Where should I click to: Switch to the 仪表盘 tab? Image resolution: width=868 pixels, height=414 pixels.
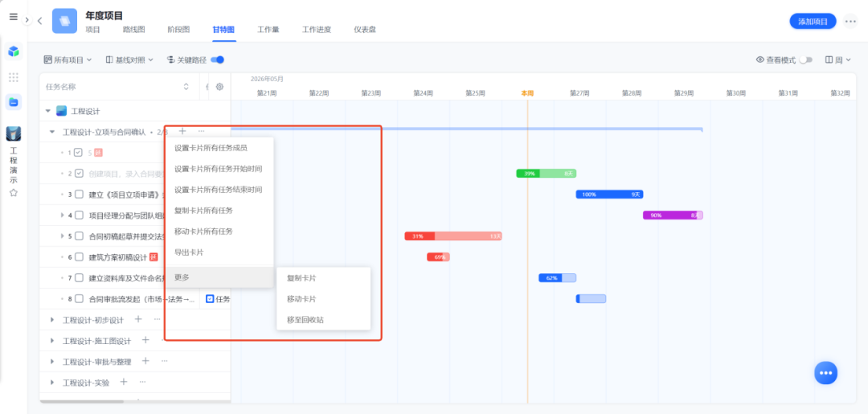pos(365,30)
